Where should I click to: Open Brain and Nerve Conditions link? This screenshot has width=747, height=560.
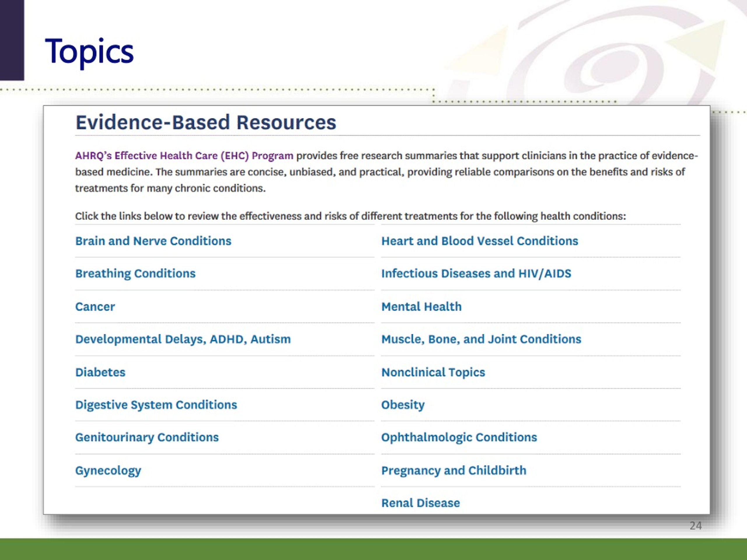(153, 241)
